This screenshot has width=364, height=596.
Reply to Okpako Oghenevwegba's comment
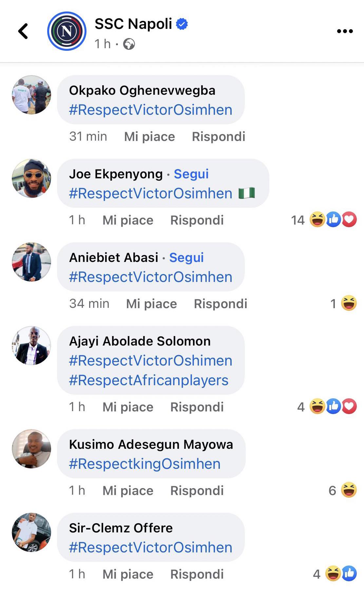click(219, 137)
